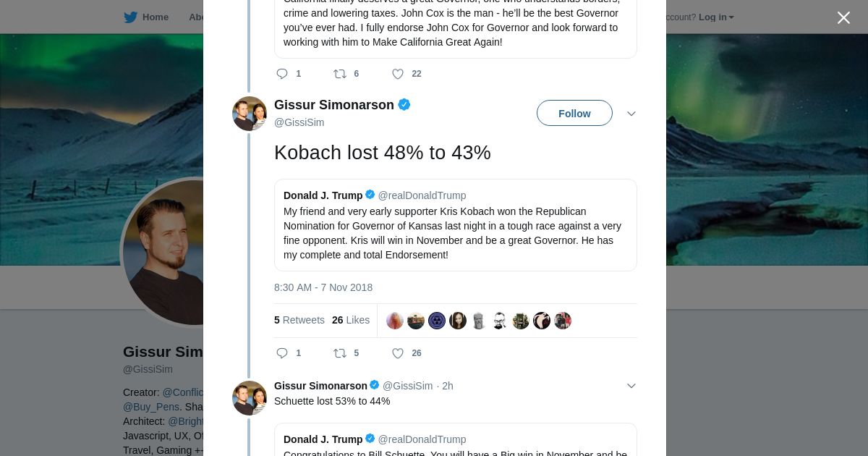Viewport: 868px width, 456px height.
Task: Click first liker avatar in likes row
Action: coord(395,321)
